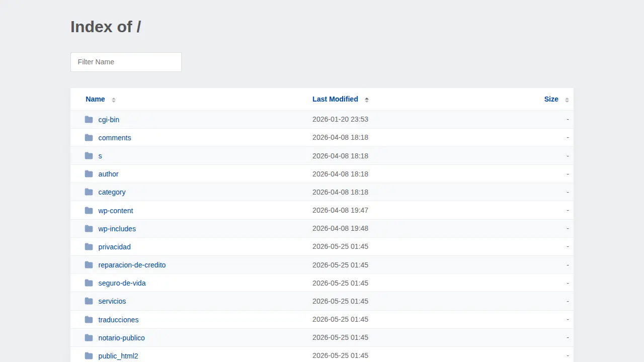The width and height of the screenshot is (644, 362).
Task: Open the category directory
Action: [112, 192]
